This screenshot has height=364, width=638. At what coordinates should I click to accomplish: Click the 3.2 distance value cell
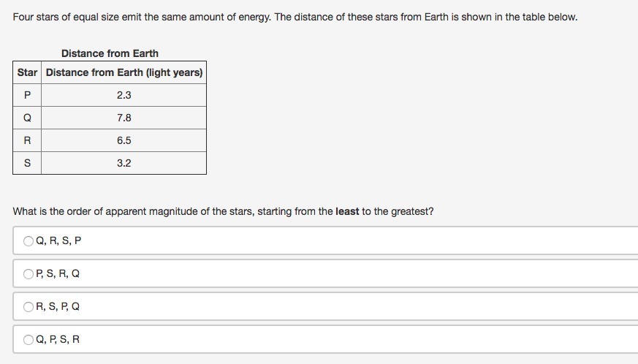(x=124, y=163)
